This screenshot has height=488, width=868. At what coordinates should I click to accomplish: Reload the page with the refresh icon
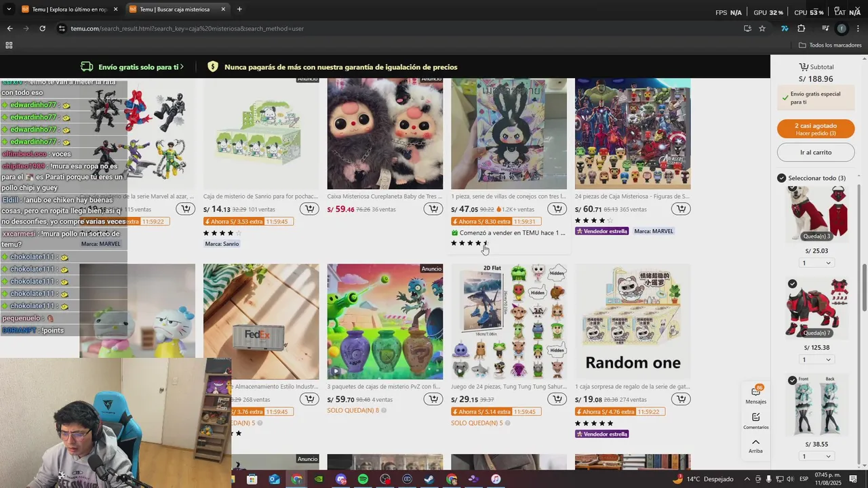42,28
